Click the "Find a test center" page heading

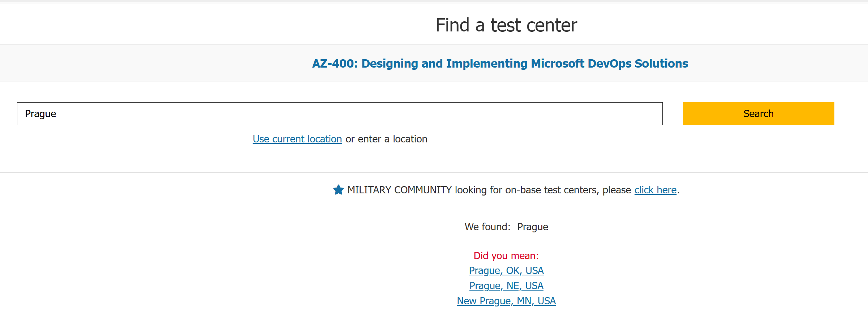[x=507, y=25]
